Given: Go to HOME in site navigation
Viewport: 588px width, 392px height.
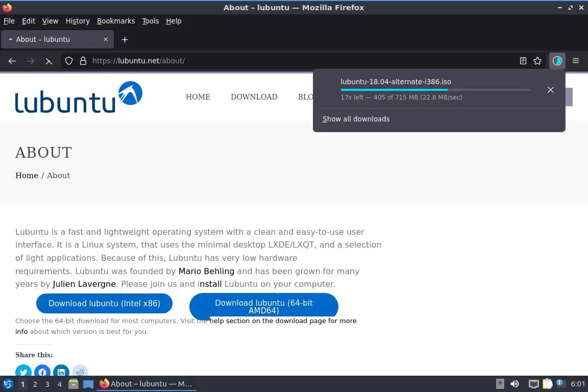Looking at the screenshot, I should [198, 97].
